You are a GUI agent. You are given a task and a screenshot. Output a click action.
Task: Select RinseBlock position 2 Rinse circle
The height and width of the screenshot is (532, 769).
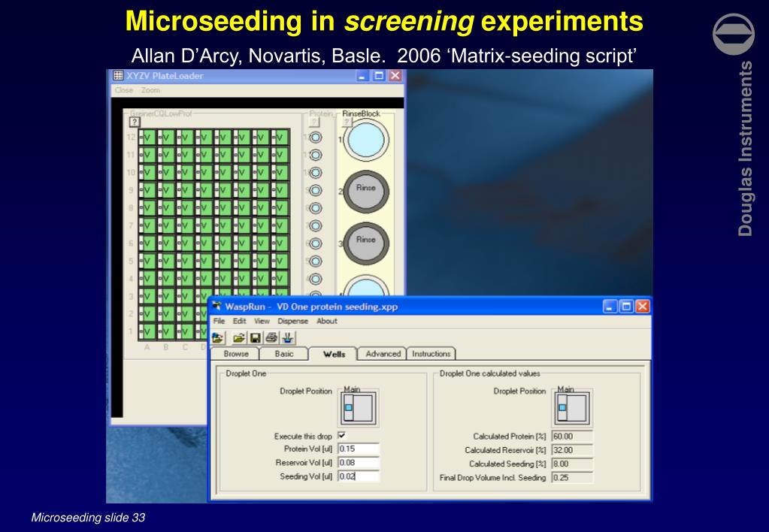pyautogui.click(x=366, y=191)
